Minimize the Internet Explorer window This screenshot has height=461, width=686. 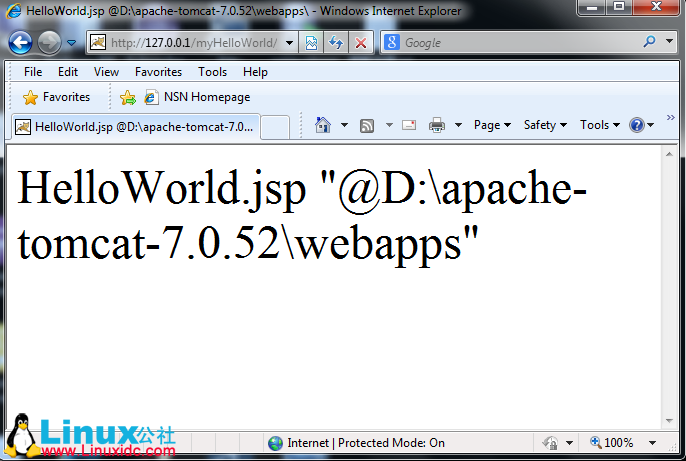[x=592, y=7]
